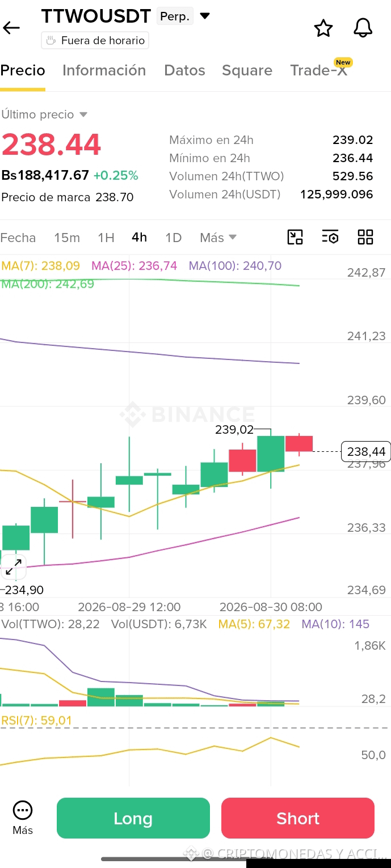
Task: Expand the TTWOUSDT pair selector arrow
Action: [x=205, y=16]
